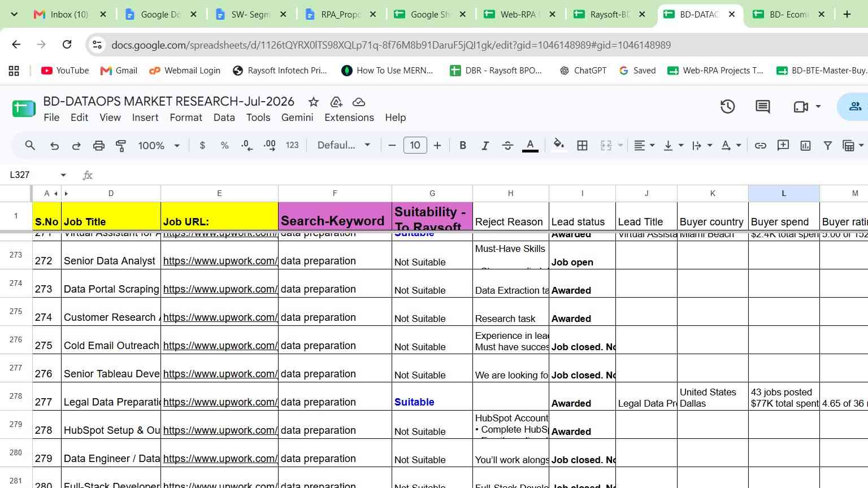The width and height of the screenshot is (868, 488).
Task: Expand the zoom 100% dropdown
Action: click(159, 146)
